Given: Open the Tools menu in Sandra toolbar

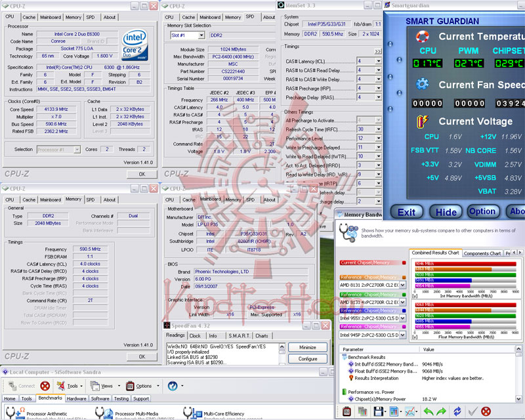Looking at the screenshot, I should click(70, 386).
